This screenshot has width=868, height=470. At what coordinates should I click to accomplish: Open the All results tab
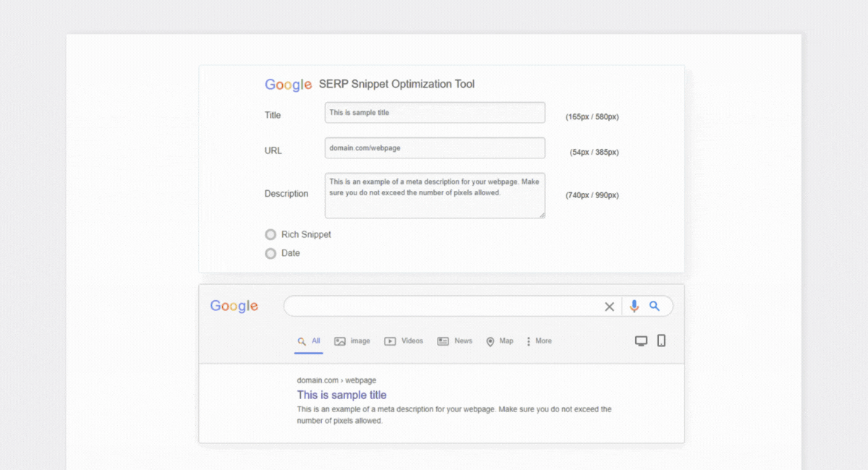click(x=309, y=341)
